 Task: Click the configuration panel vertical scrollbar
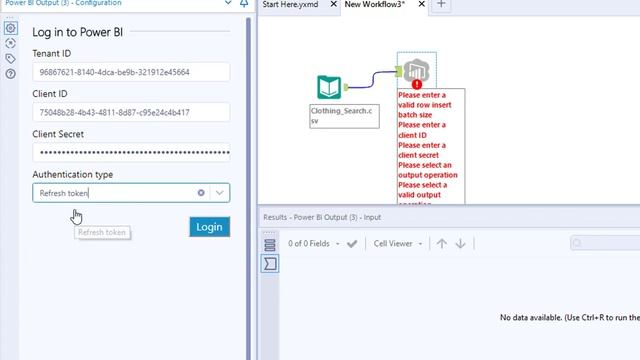tap(248, 188)
